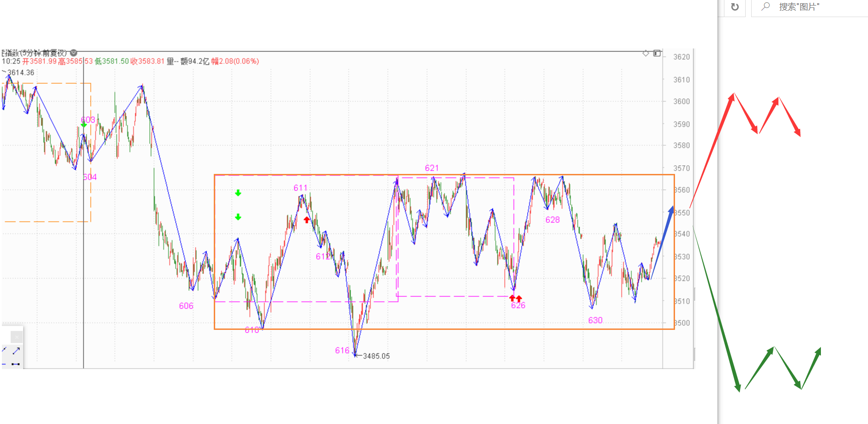Click the green down-arrow under label 603
868x424 pixels.
pos(84,125)
